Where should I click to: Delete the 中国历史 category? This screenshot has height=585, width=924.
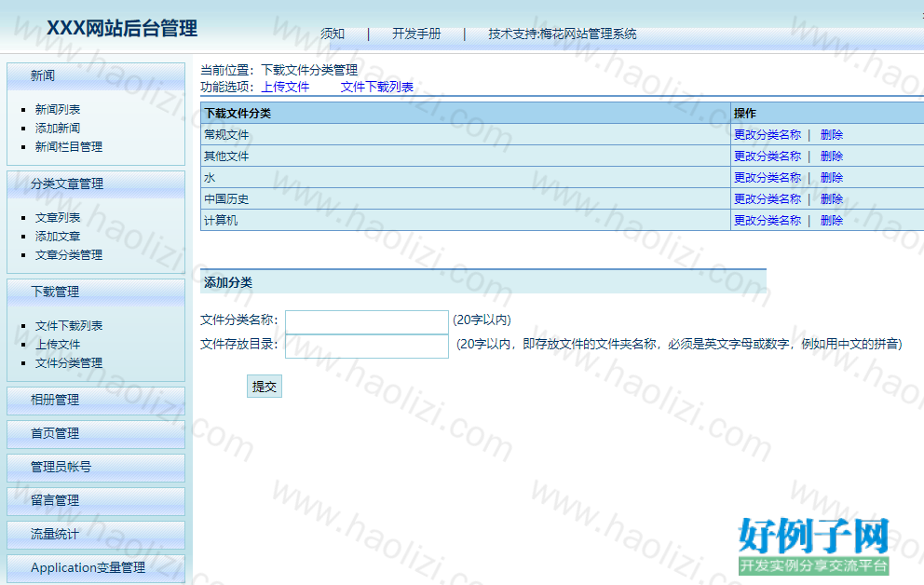click(832, 199)
